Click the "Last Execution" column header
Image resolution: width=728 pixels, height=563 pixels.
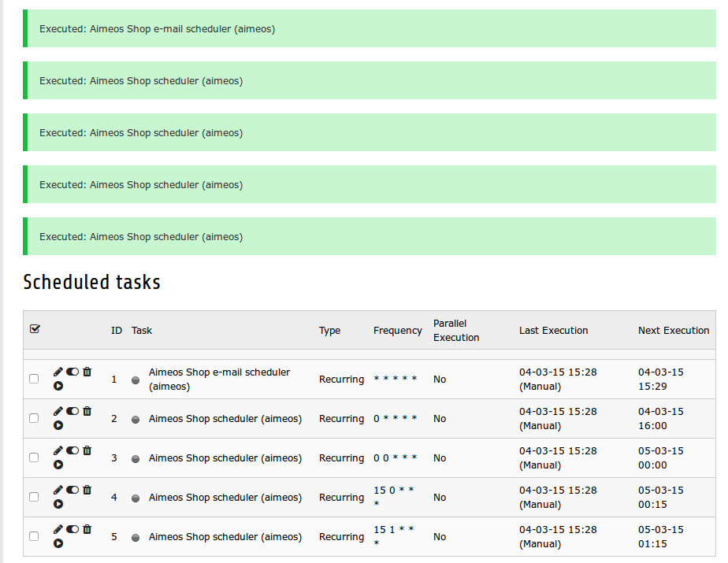(553, 331)
